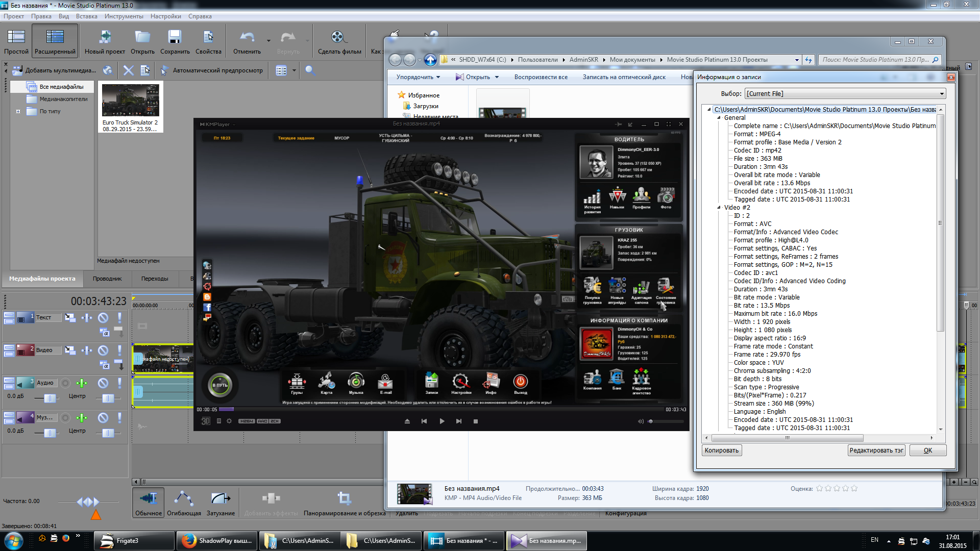Open dropdown arrow next to Открыть in Explorer

click(497, 78)
